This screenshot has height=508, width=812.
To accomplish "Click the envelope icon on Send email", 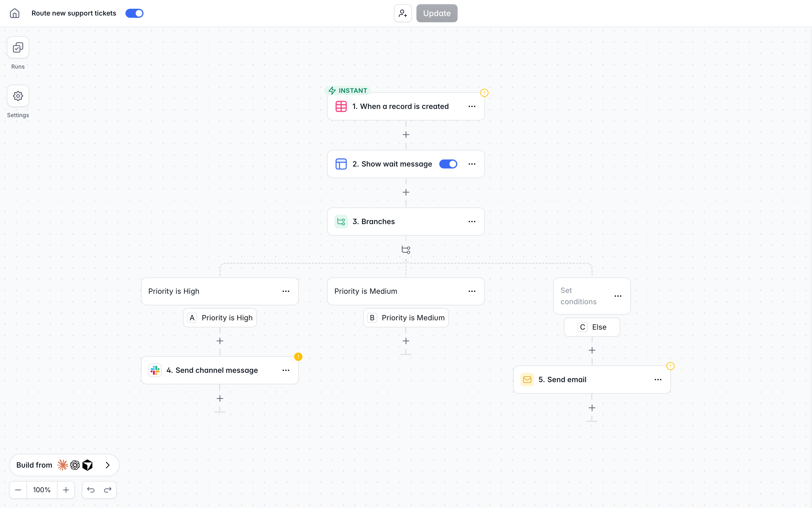I will [x=527, y=380].
